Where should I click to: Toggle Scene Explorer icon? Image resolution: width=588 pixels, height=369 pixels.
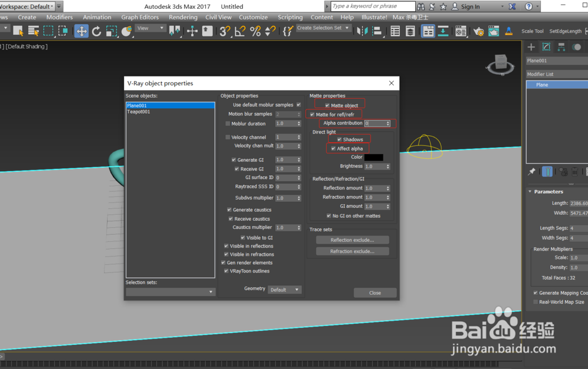(395, 31)
